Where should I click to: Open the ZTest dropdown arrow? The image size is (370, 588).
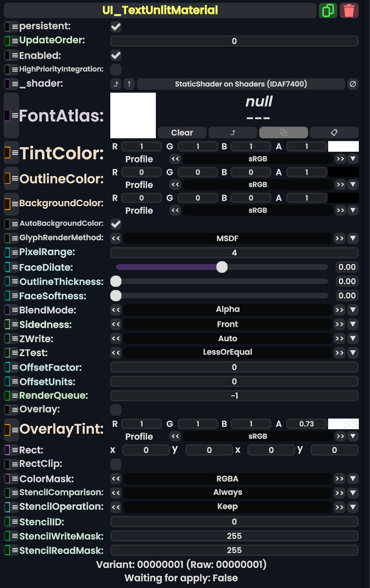353,353
